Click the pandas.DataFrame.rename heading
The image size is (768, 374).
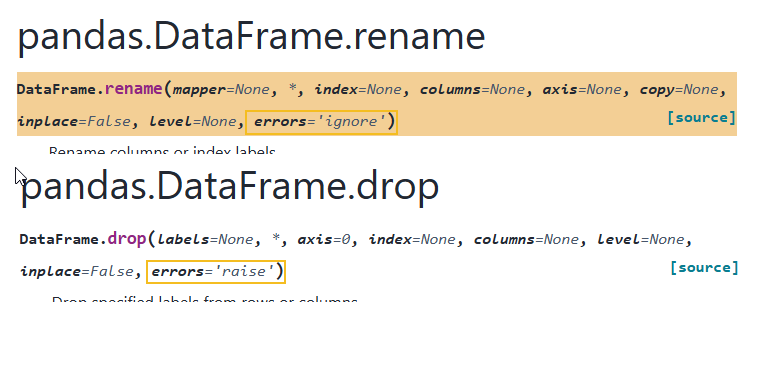tap(251, 37)
